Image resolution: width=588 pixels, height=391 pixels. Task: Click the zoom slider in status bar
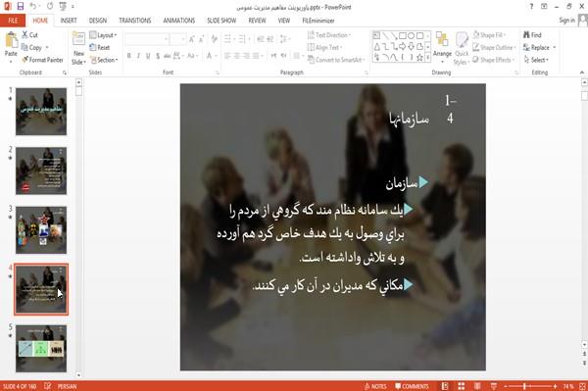(x=530, y=386)
